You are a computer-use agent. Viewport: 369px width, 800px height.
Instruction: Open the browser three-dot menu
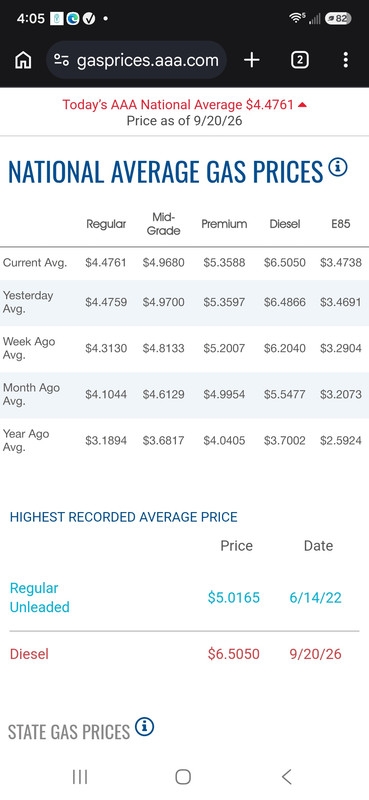(x=346, y=60)
